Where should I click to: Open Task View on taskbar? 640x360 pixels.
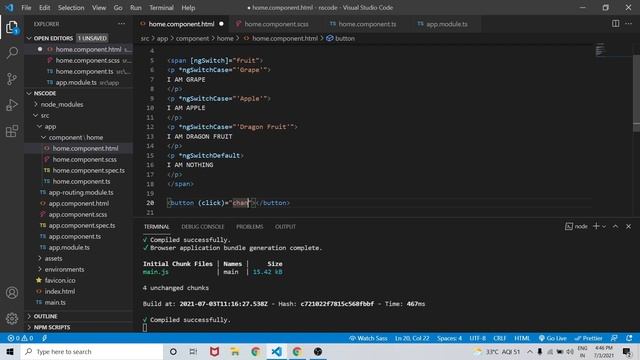click(193, 351)
